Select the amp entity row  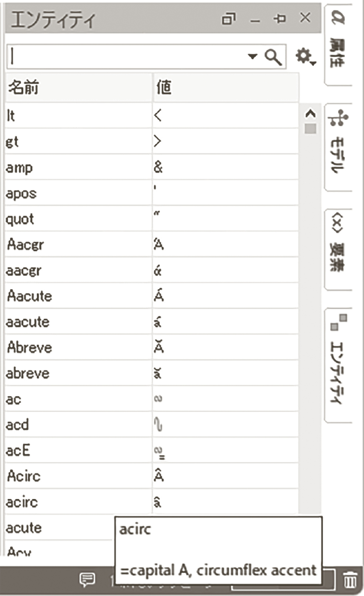tap(78, 168)
